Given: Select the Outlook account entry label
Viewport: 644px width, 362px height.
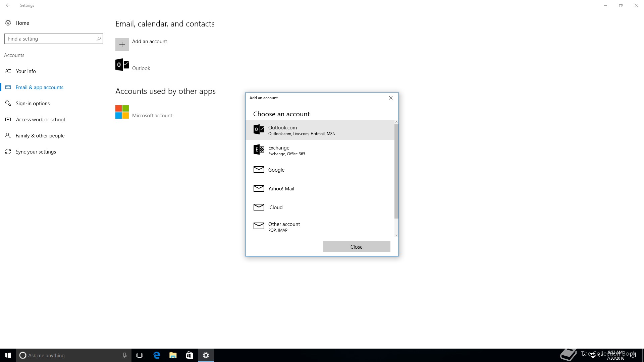Looking at the screenshot, I should (x=141, y=68).
